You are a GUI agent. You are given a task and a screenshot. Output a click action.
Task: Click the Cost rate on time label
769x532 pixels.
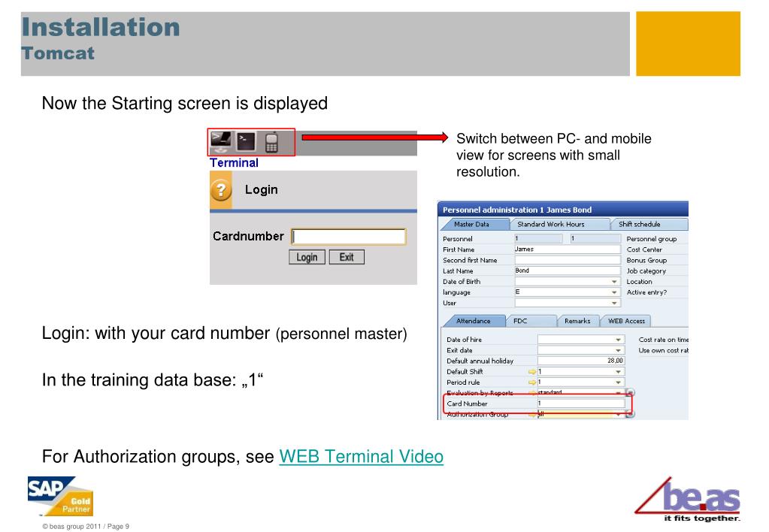pos(664,340)
